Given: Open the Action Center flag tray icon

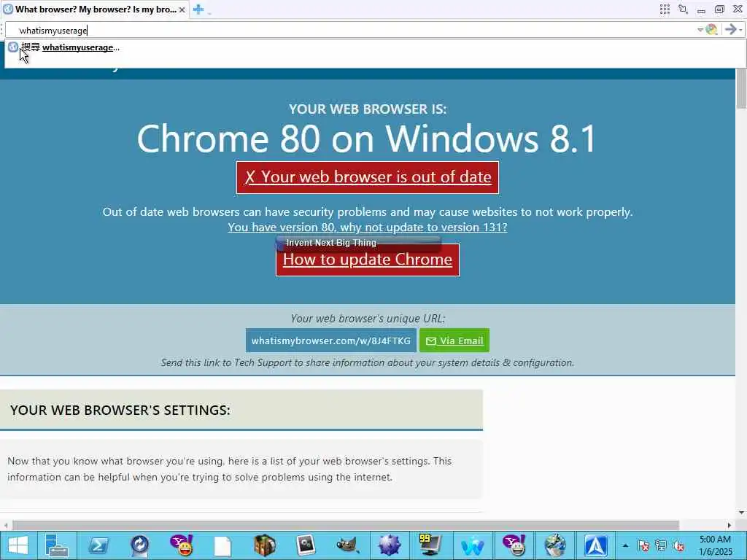Looking at the screenshot, I should (643, 545).
